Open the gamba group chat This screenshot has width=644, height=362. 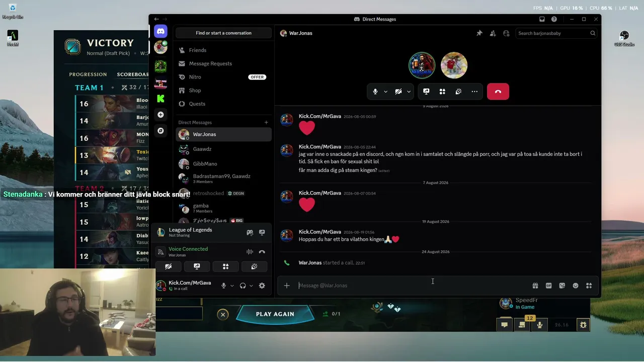click(x=223, y=208)
